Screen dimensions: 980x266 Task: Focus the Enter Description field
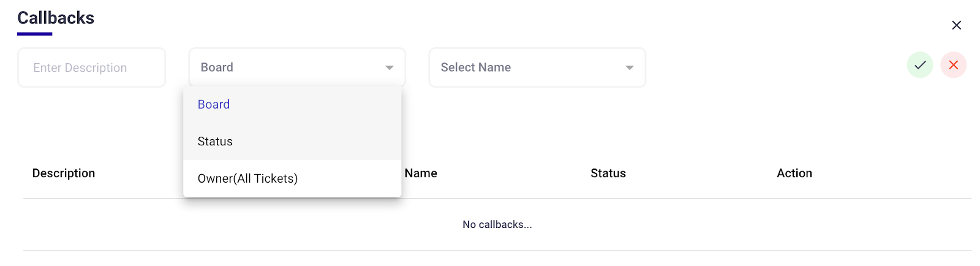pyautogui.click(x=91, y=67)
